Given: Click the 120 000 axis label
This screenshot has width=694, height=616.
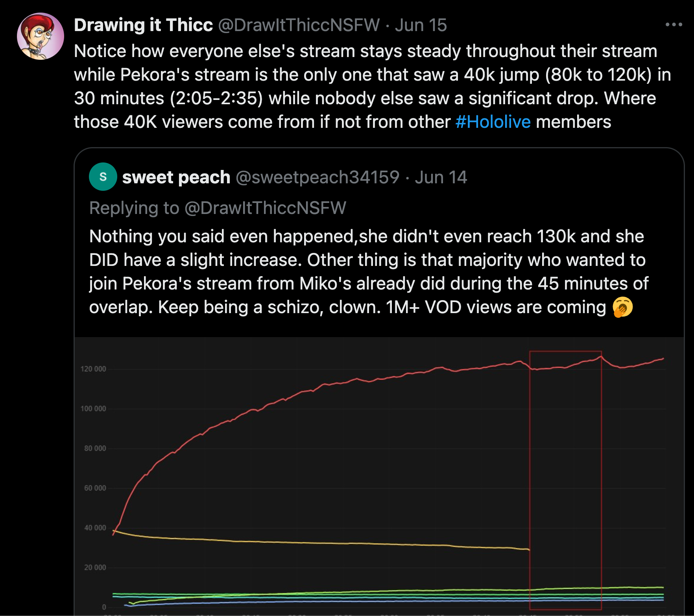Looking at the screenshot, I should tap(93, 369).
